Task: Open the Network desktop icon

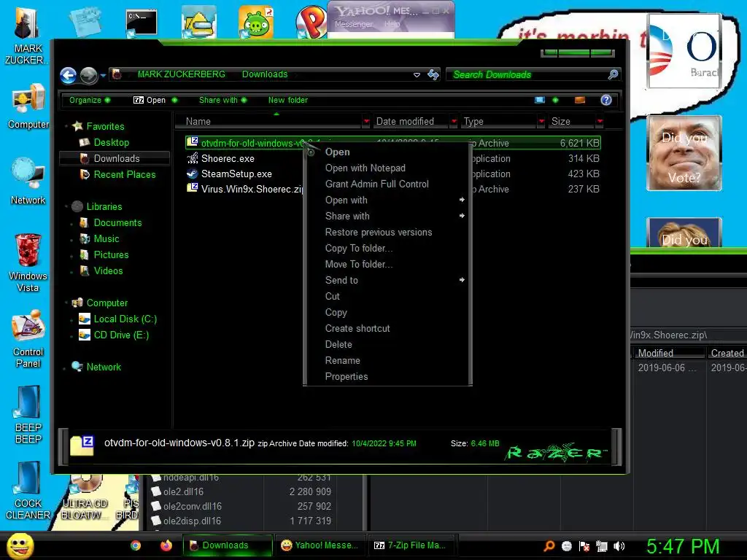Action: coord(28,182)
